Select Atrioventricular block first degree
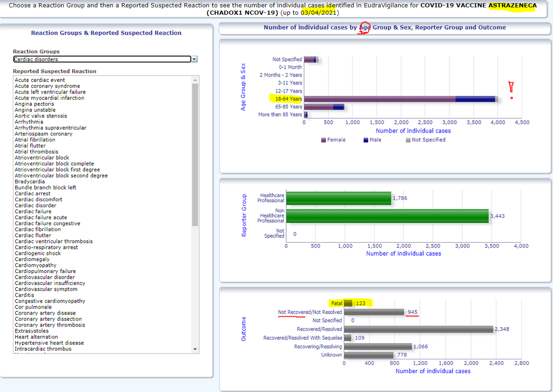Viewport: 553px width, 392px height. (x=57, y=170)
